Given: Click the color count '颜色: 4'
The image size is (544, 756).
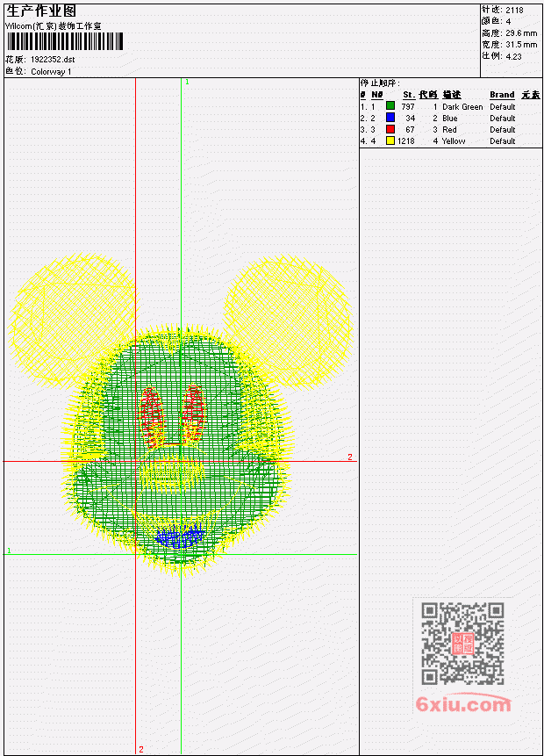Looking at the screenshot, I should point(496,21).
